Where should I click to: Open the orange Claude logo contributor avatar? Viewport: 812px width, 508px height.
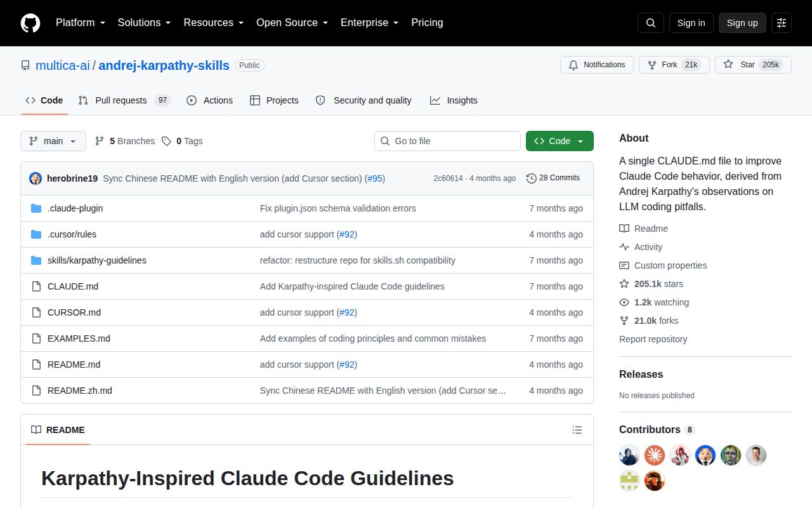(x=655, y=455)
